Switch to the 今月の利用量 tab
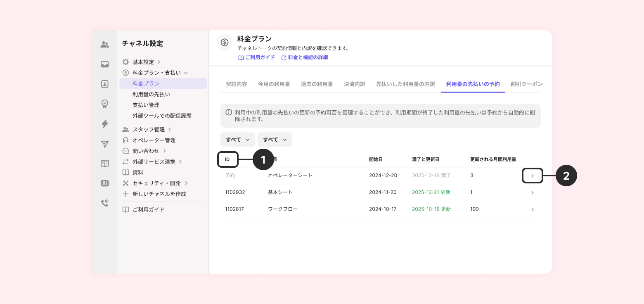The width and height of the screenshot is (644, 304). (x=274, y=84)
